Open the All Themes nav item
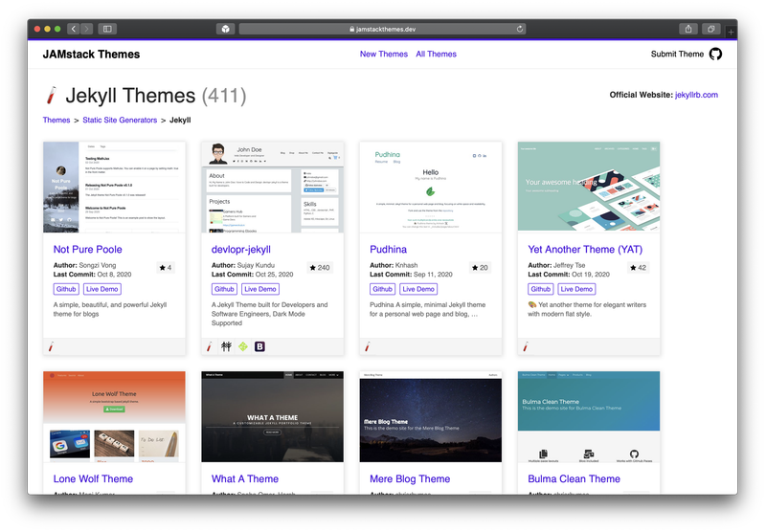Screen dimensions: 766x532 [x=436, y=55]
